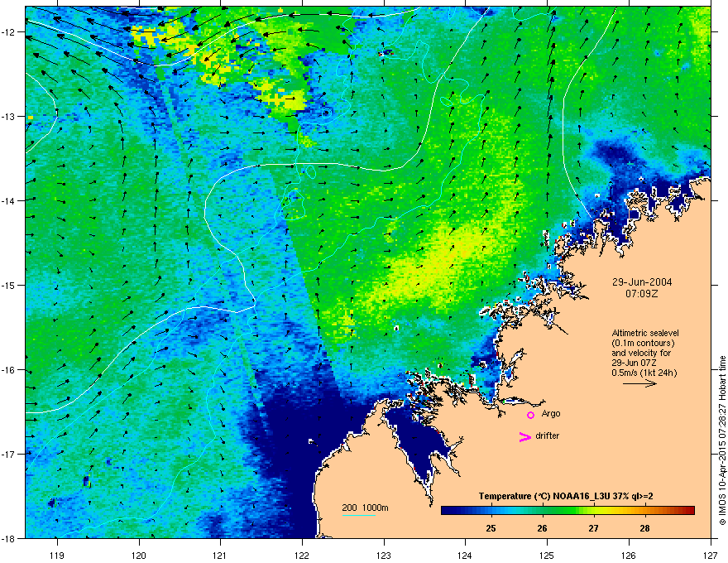
Task: Click the magenta Argo circle legend marker
Action: 530,415
